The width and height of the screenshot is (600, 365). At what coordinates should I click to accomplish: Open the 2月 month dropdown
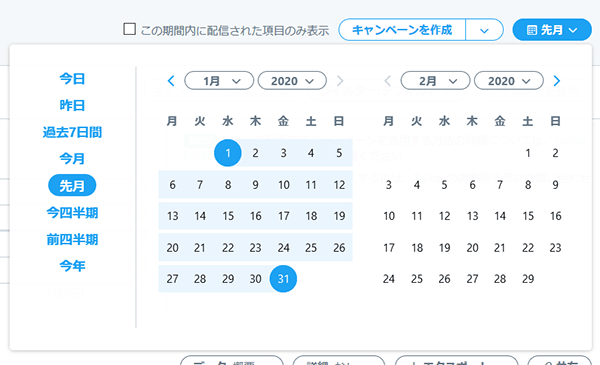pos(435,81)
